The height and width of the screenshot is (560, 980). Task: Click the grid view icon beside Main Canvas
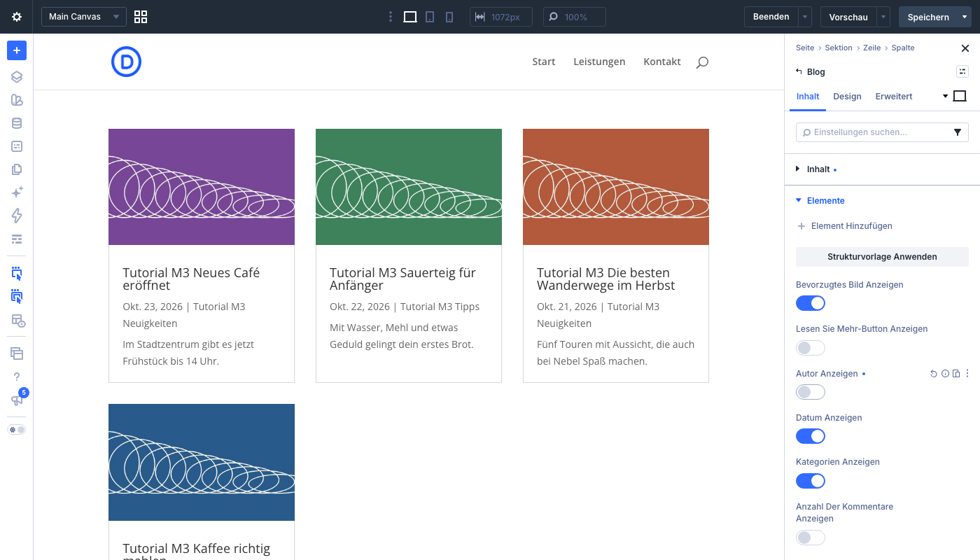(x=141, y=17)
